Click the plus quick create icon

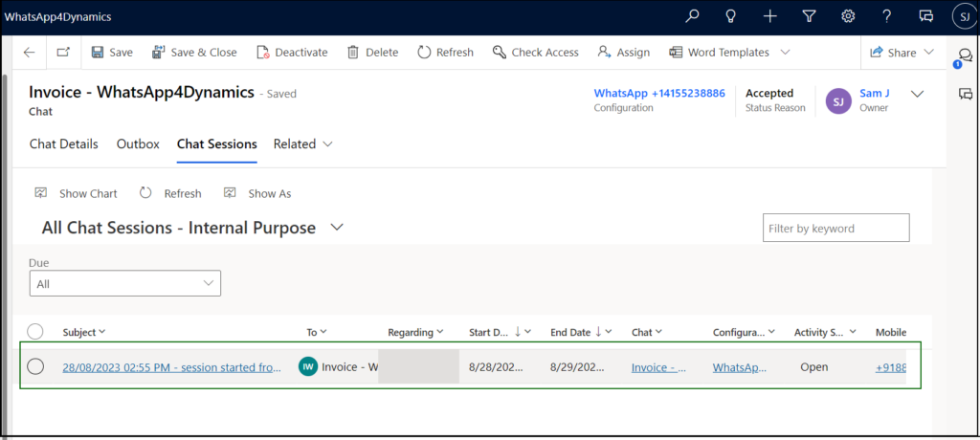pos(770,17)
